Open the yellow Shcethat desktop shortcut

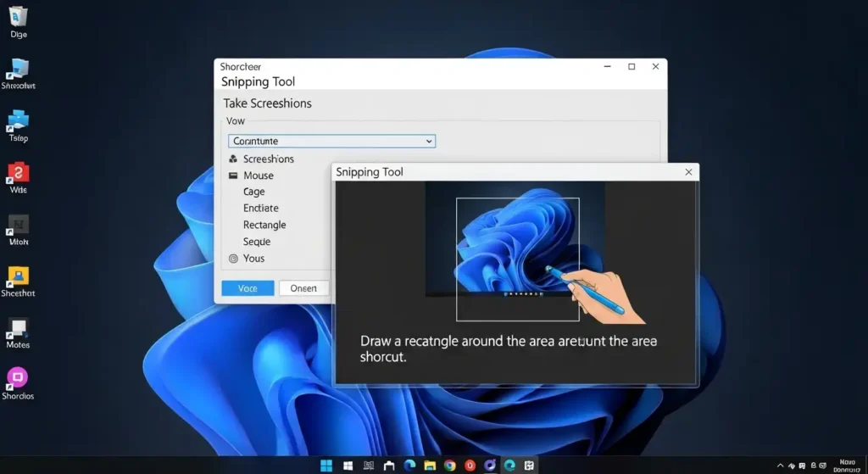tap(19, 282)
